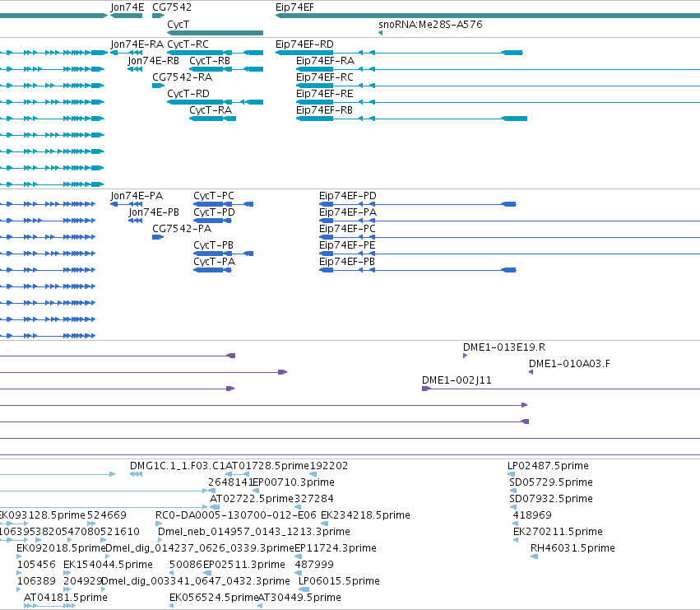Select the SD05729.5prime EST label
The width and height of the screenshot is (700, 610).
[551, 482]
